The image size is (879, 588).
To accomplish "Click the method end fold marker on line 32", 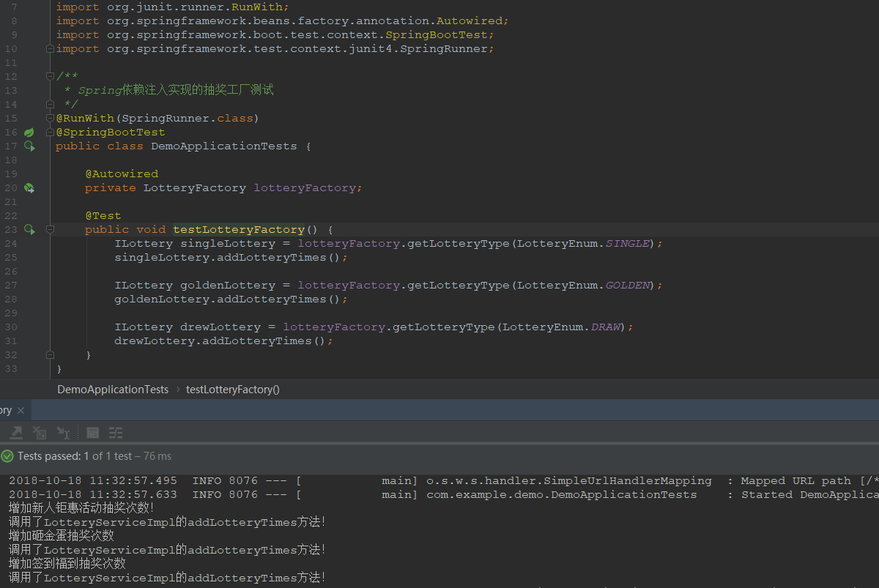I will tap(50, 355).
